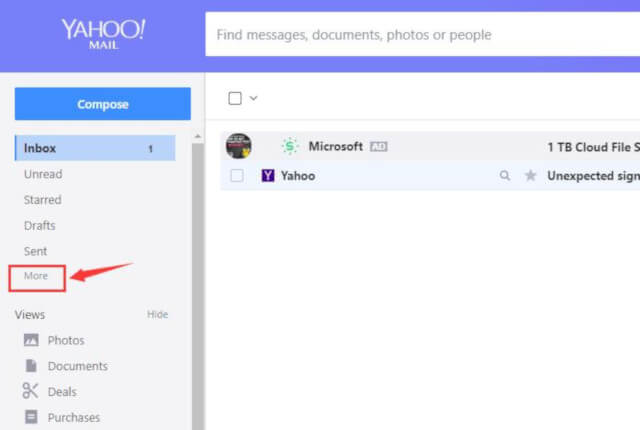The width and height of the screenshot is (640, 430).
Task: Click the Compose button
Action: [x=103, y=104]
